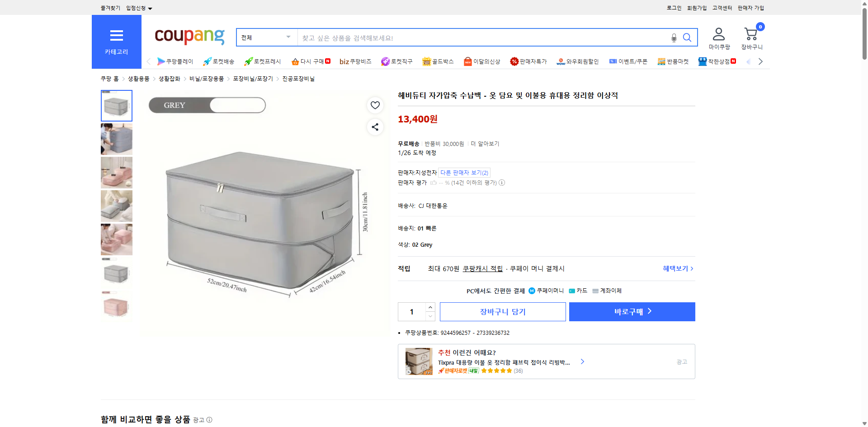Screen dimensions: 868x427
Task: Slide the GREY color toggle on the image
Action: point(237,105)
